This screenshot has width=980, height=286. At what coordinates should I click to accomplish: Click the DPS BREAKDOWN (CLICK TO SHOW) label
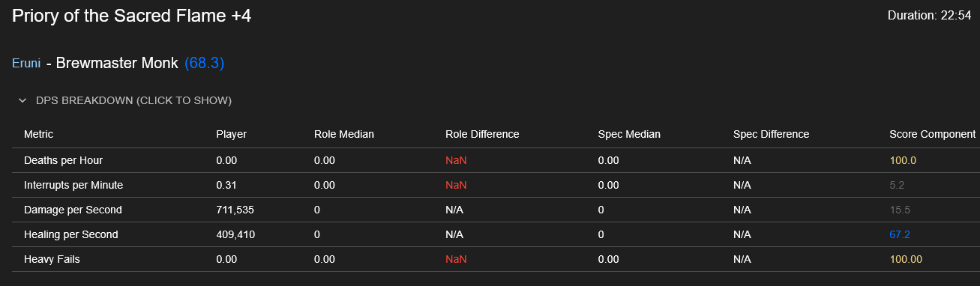pos(133,100)
